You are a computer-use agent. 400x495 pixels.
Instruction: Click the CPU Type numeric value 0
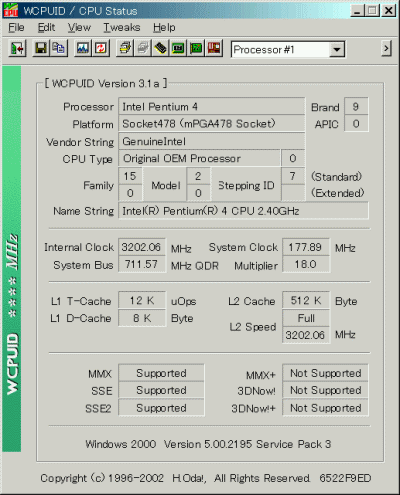[x=293, y=159]
